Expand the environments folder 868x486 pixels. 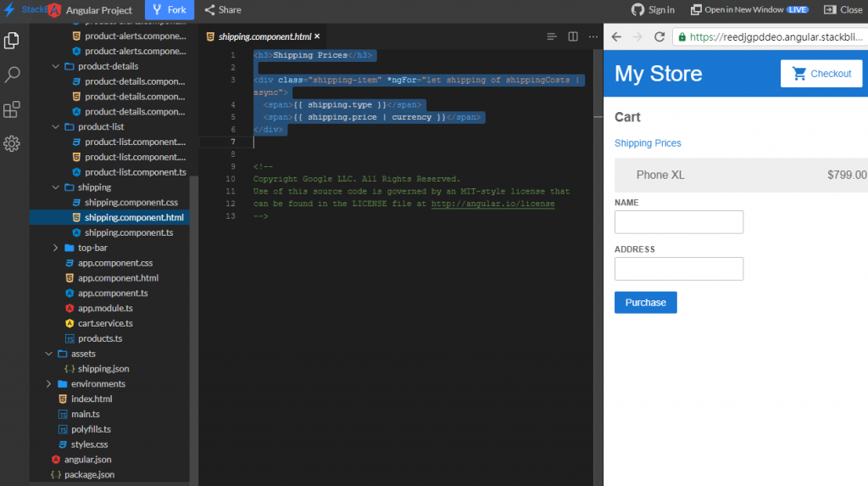(x=48, y=384)
